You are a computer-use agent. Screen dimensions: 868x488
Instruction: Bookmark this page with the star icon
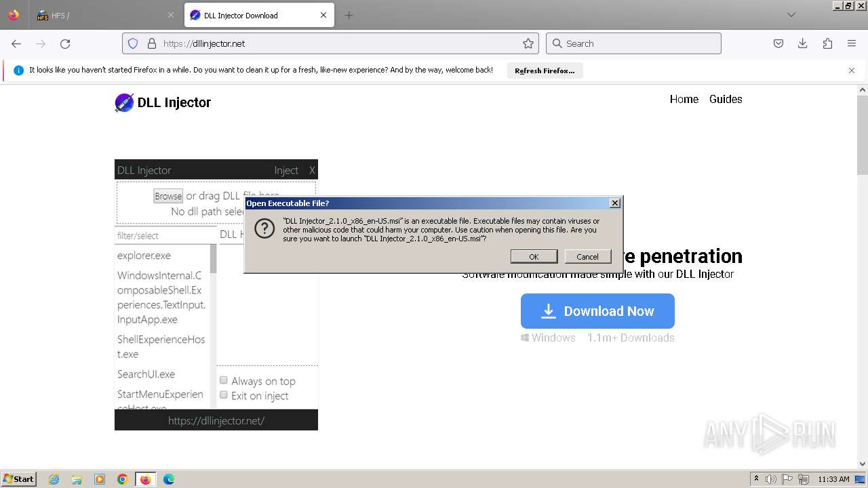click(528, 43)
